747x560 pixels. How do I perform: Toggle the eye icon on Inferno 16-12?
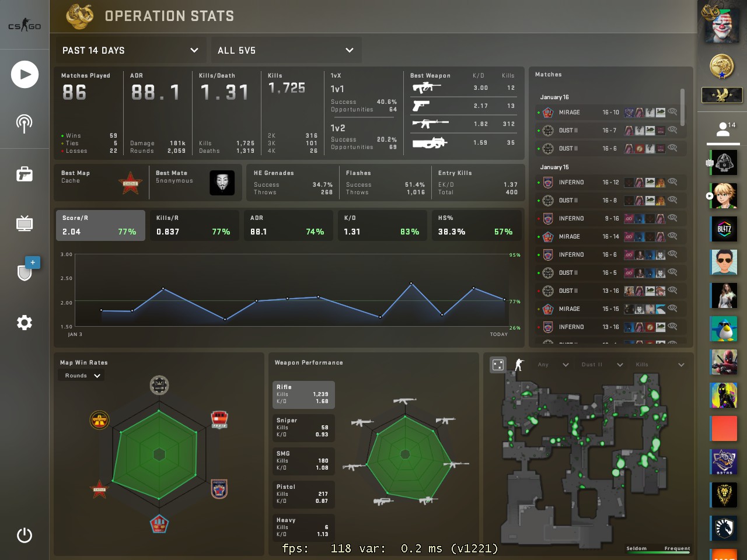pyautogui.click(x=672, y=181)
